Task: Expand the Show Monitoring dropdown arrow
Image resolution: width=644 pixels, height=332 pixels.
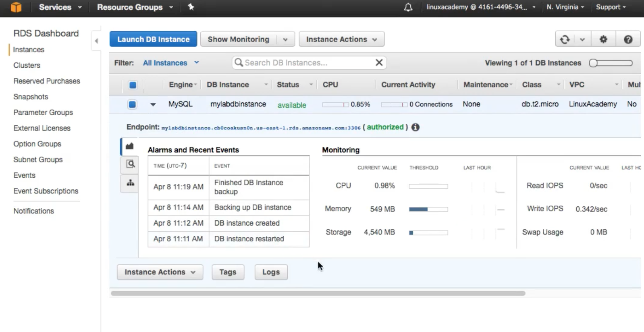Action: [x=285, y=39]
